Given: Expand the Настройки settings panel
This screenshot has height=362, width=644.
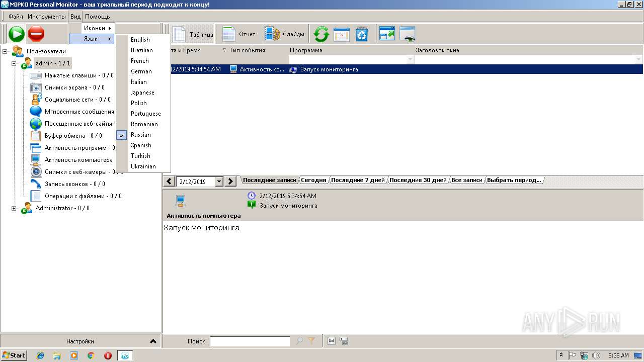Looking at the screenshot, I should coord(80,341).
